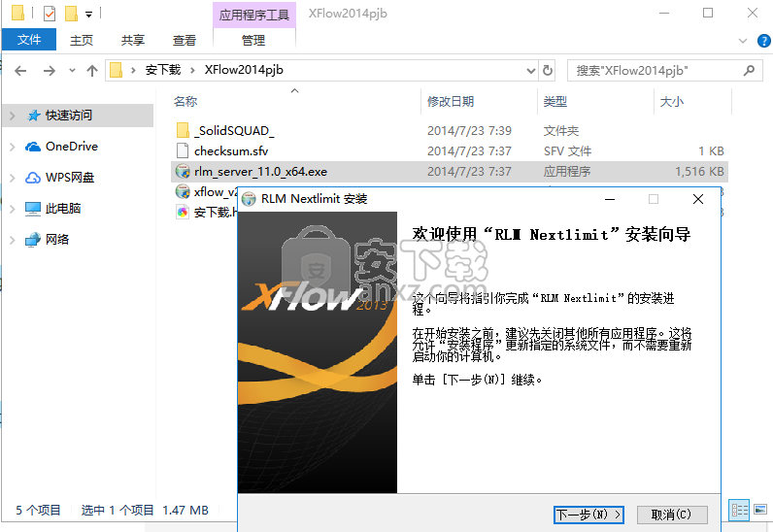Screen dimensions: 773x532
Task: Open Explorer help question mark
Action: [x=763, y=41]
